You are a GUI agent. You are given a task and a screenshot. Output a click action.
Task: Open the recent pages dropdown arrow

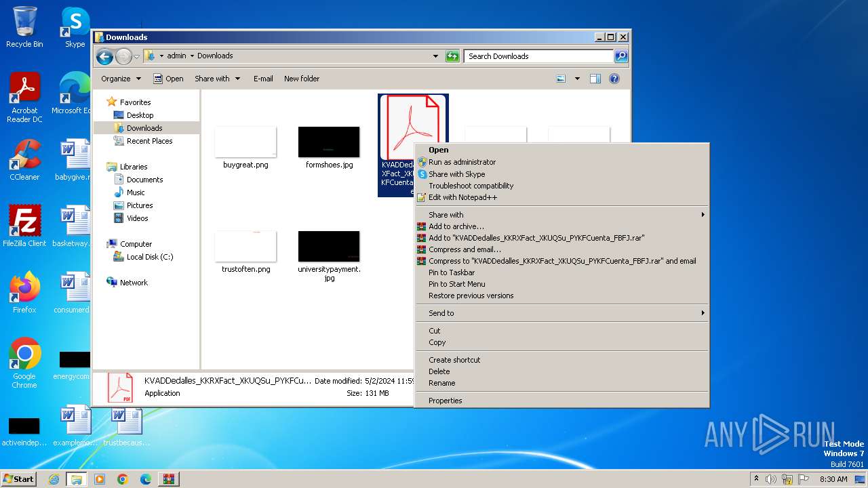137,56
